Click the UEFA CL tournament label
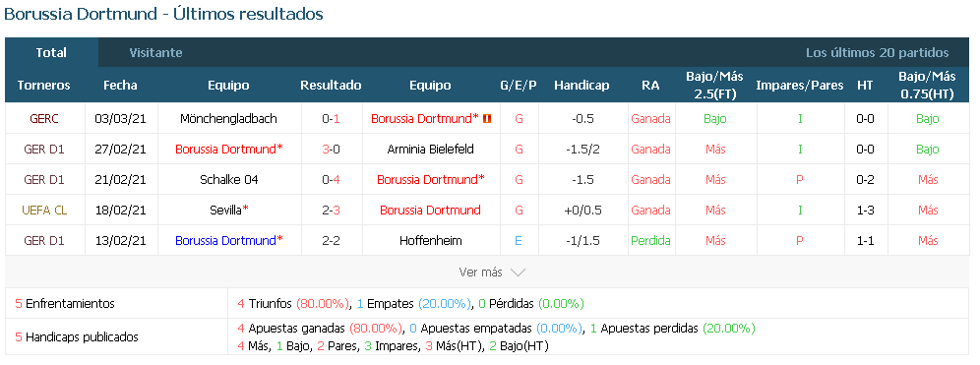Screen dimensions: 980x365 point(43,210)
